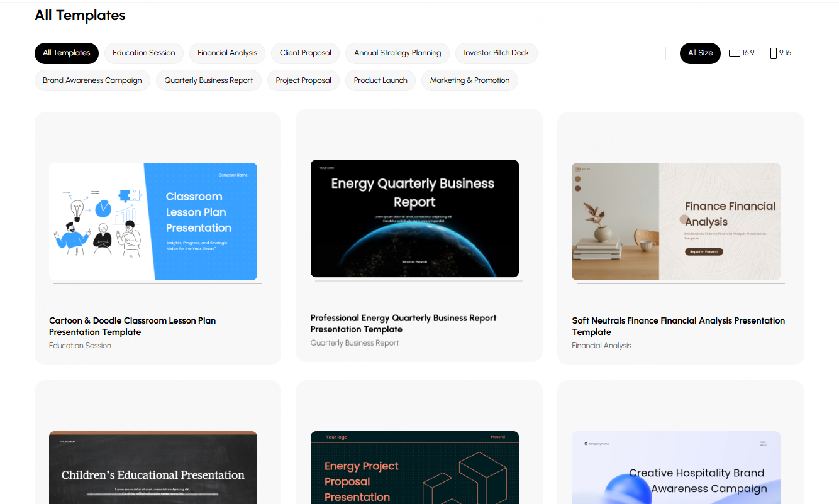The image size is (839, 504).
Task: Toggle the Financial Analysis filter chip
Action: 227,53
